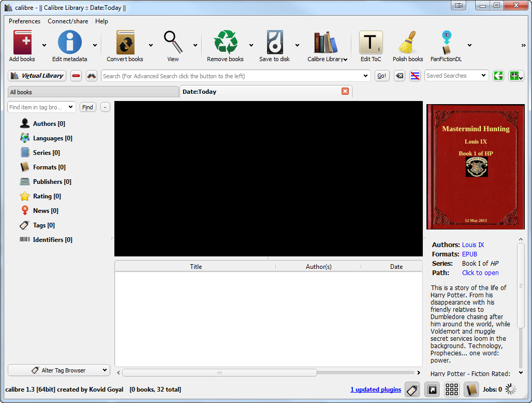
Task: Switch to the All books tab
Action: click(93, 92)
